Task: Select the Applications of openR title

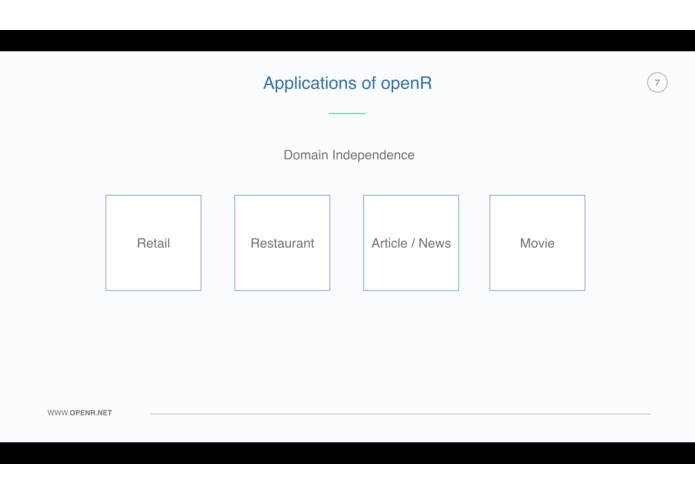Action: [348, 83]
